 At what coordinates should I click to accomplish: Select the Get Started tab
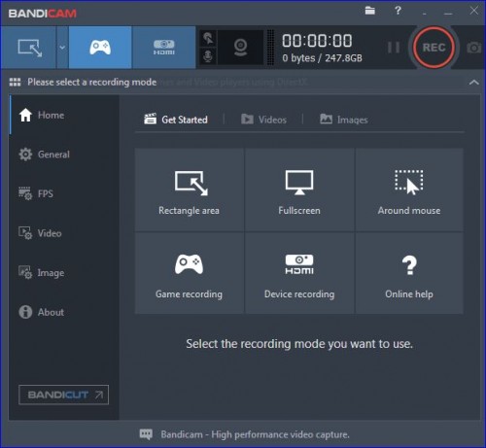click(x=176, y=120)
